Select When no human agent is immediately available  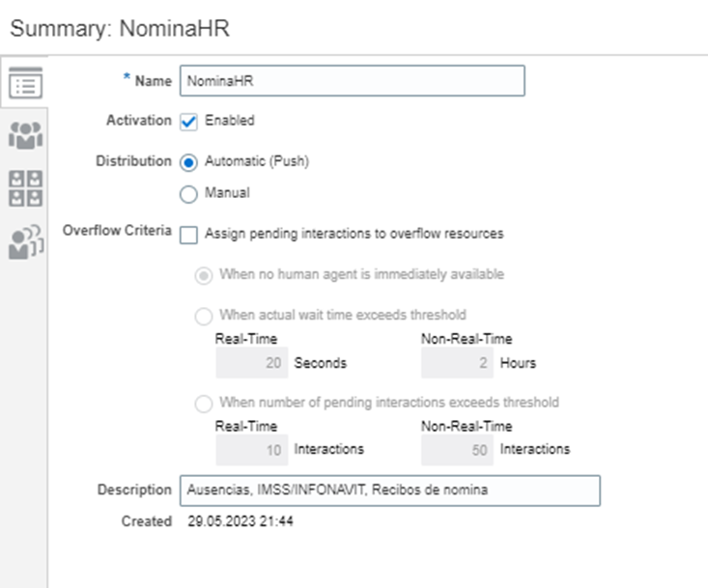pyautogui.click(x=204, y=275)
